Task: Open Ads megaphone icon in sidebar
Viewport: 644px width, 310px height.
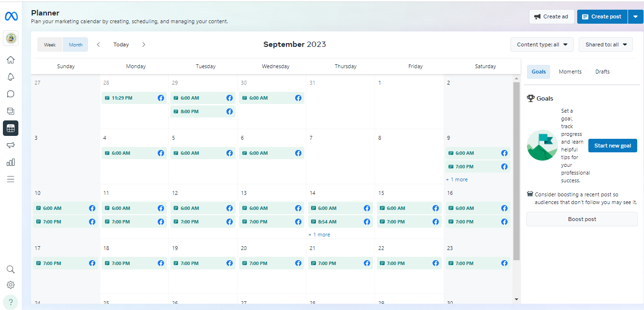Action: point(11,145)
